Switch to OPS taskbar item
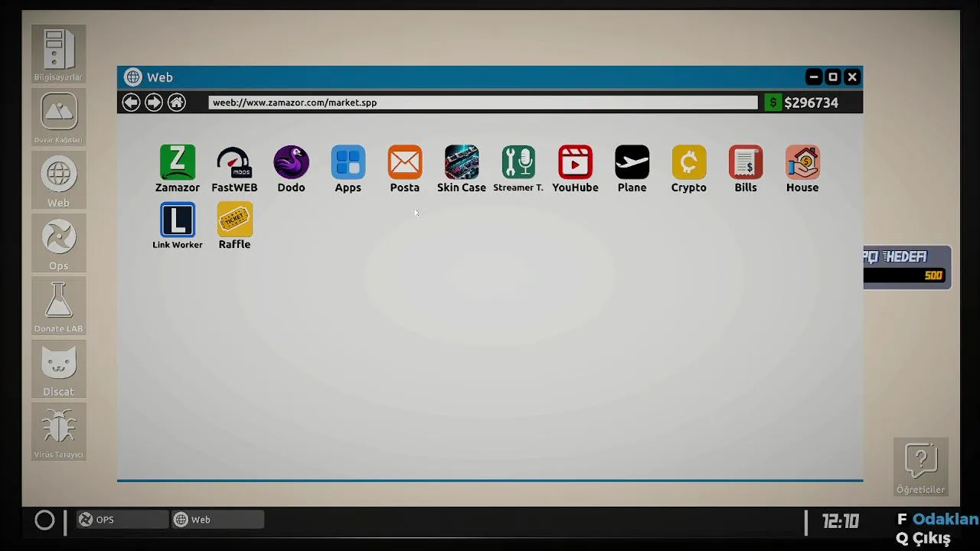980x551 pixels. pos(122,520)
